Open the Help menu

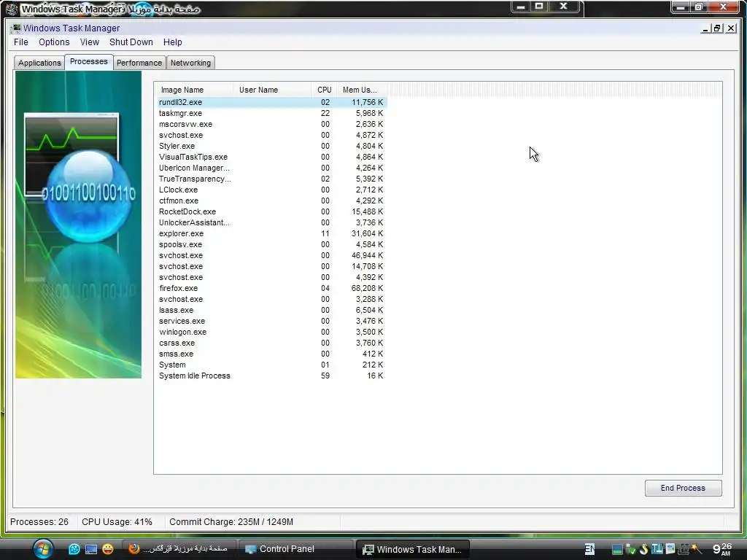click(x=172, y=42)
